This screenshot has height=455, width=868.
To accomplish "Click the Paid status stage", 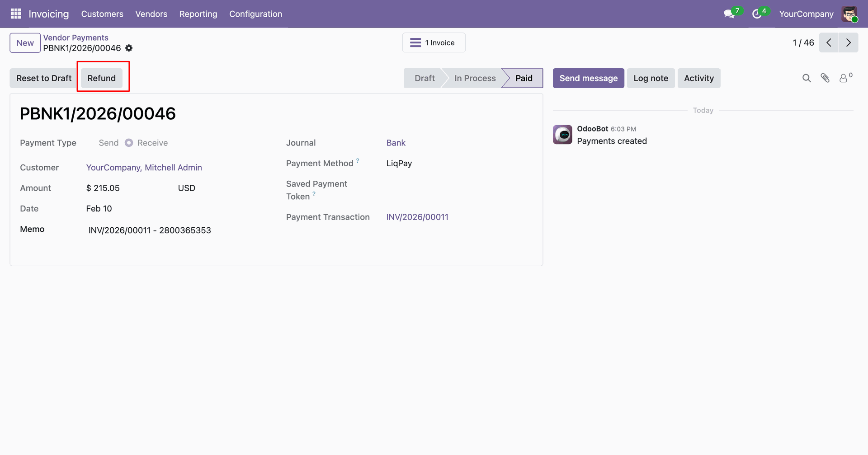I will click(x=524, y=78).
